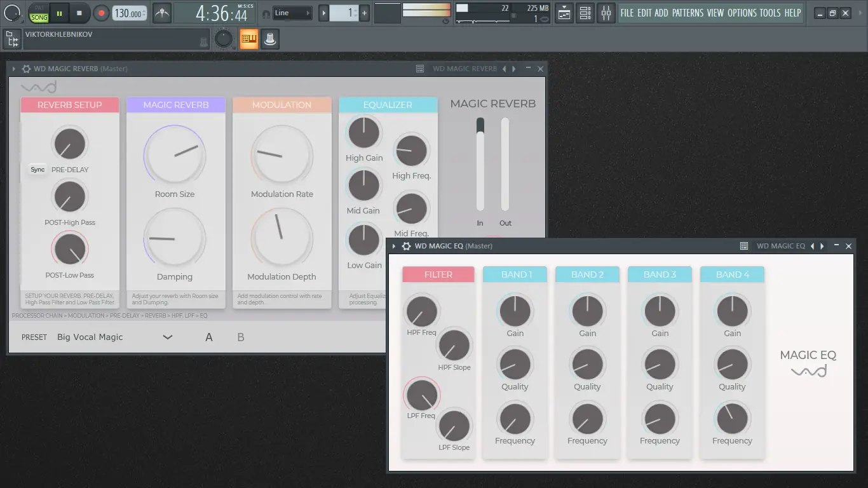Open the ADD menu
Screen dimensions: 868x488
point(661,13)
